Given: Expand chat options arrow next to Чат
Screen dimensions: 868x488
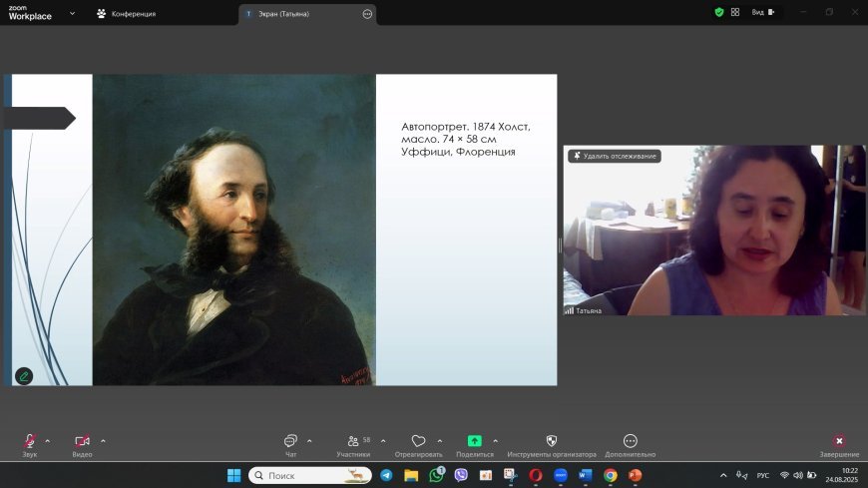Looking at the screenshot, I should [309, 441].
